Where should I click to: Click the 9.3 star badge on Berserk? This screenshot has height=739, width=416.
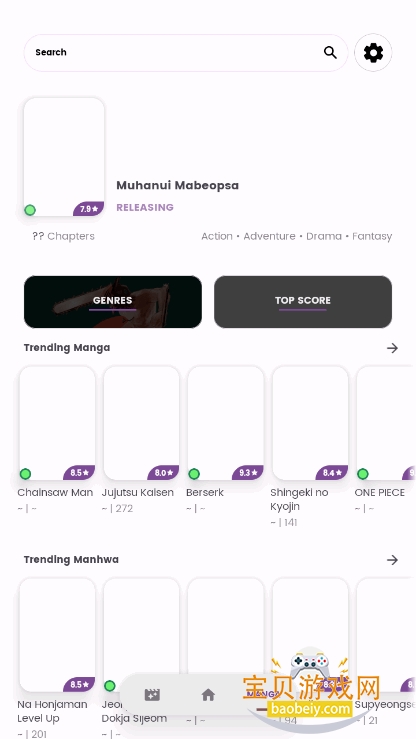tap(248, 472)
